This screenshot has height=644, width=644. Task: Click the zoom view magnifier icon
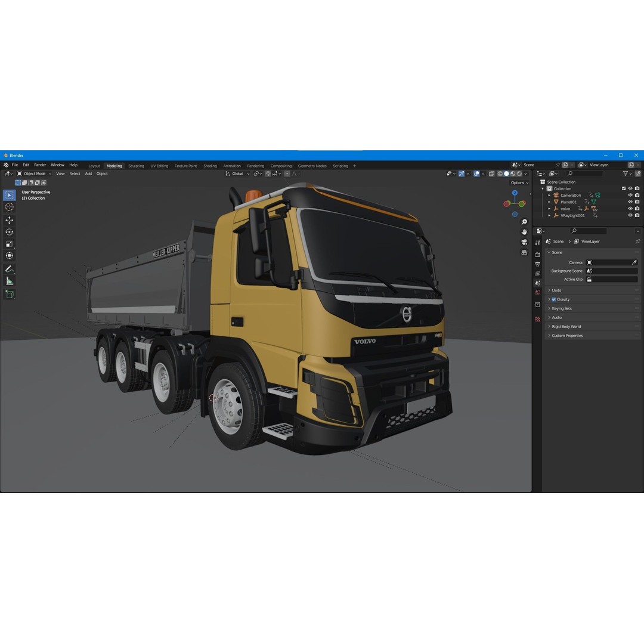click(x=525, y=222)
